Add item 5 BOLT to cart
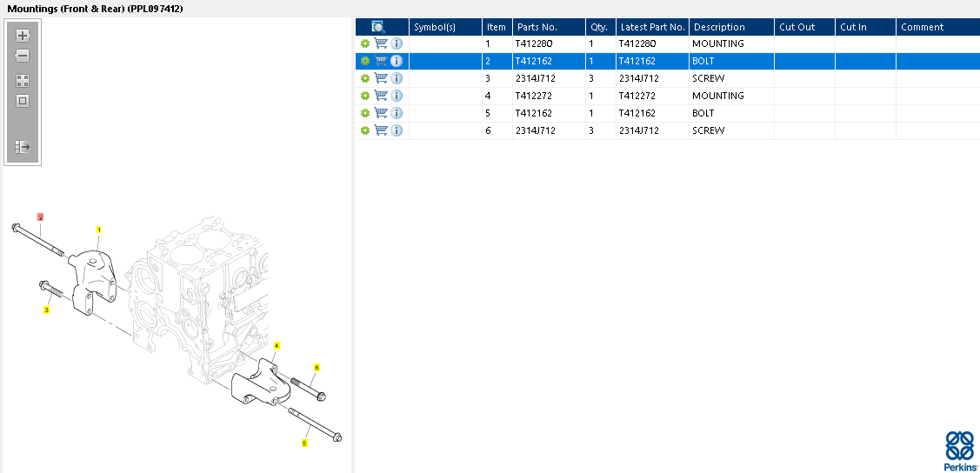Viewport: 980px width, 473px height. click(381, 113)
